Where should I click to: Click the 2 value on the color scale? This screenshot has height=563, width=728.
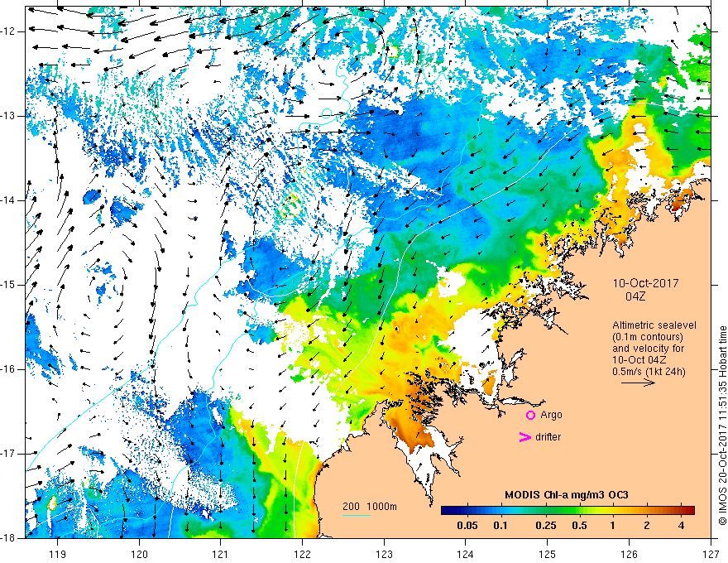[647, 526]
